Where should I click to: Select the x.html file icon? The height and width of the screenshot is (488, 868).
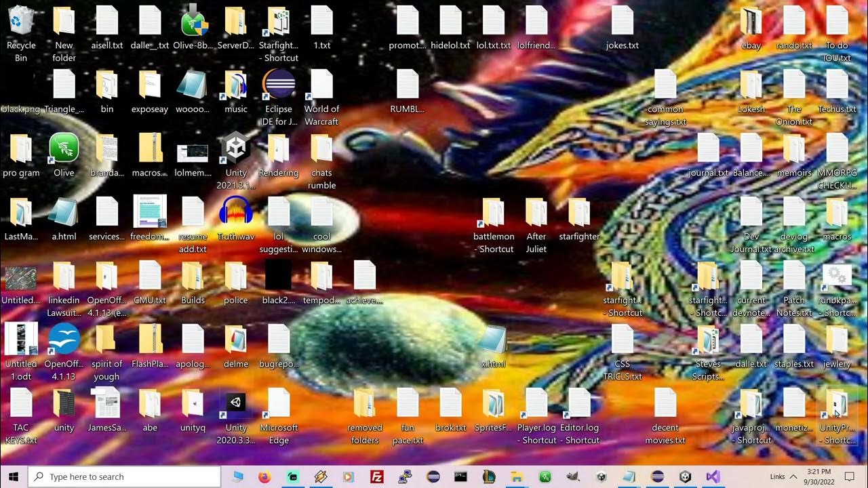[x=493, y=340]
